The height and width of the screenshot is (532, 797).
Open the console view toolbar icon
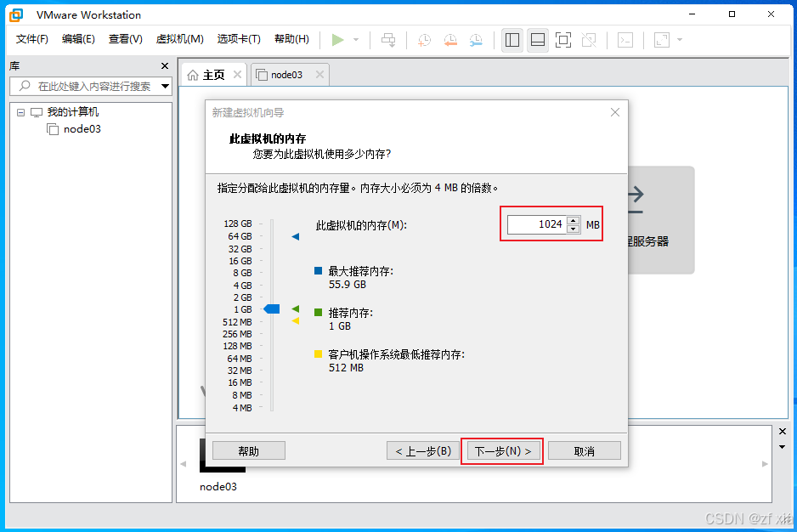[x=625, y=40]
